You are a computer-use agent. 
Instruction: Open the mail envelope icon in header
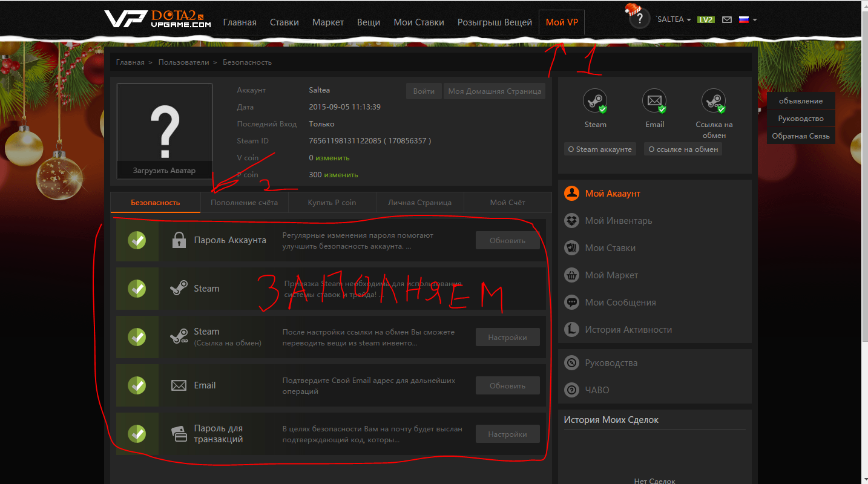726,19
